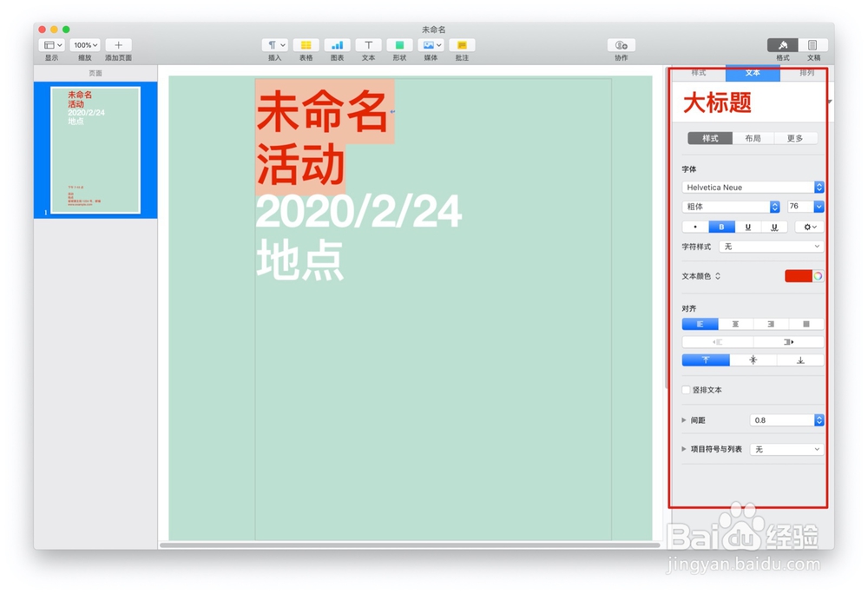Image resolution: width=868 pixels, height=594 pixels.
Task: Open the 字符样式 character style dropdown
Action: coord(771,247)
